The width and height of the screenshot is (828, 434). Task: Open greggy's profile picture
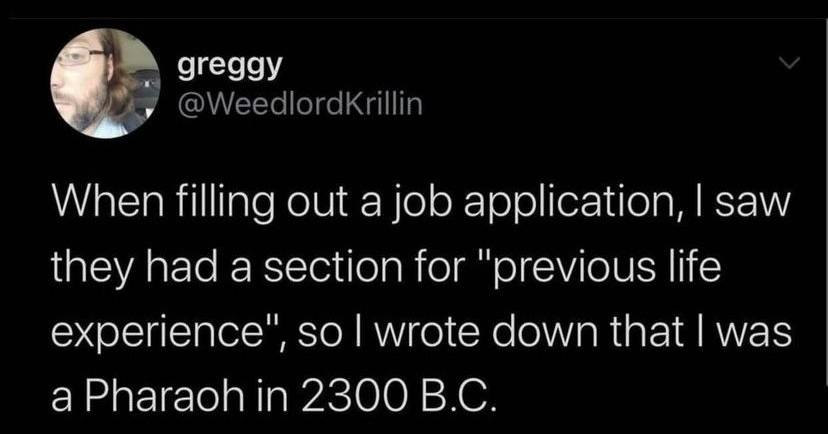tap(105, 82)
